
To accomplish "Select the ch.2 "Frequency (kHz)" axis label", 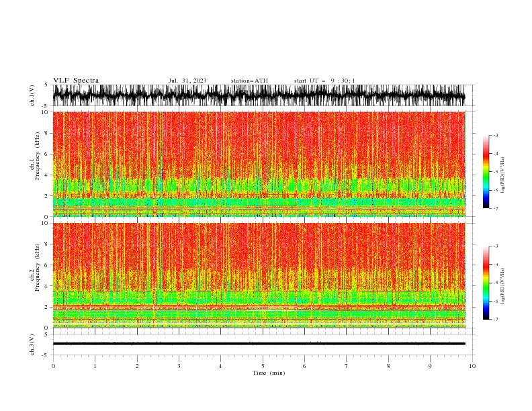I will 37,267.
